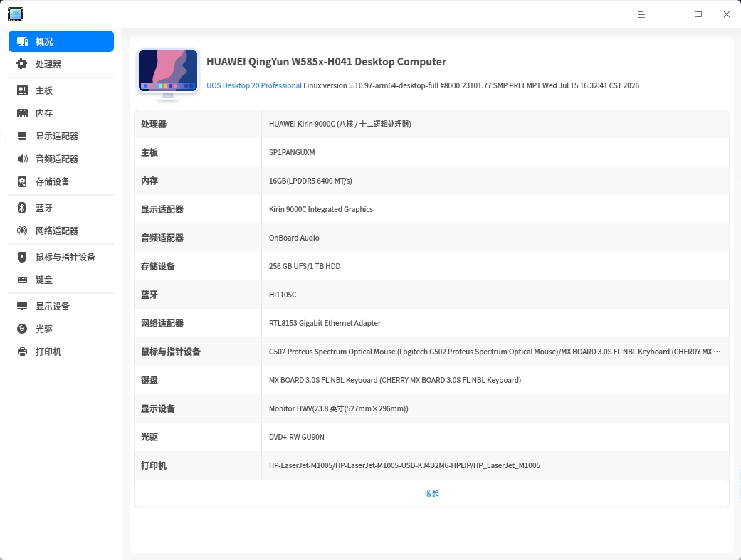
Task: Click the OnBoard Audio value
Action: (294, 238)
